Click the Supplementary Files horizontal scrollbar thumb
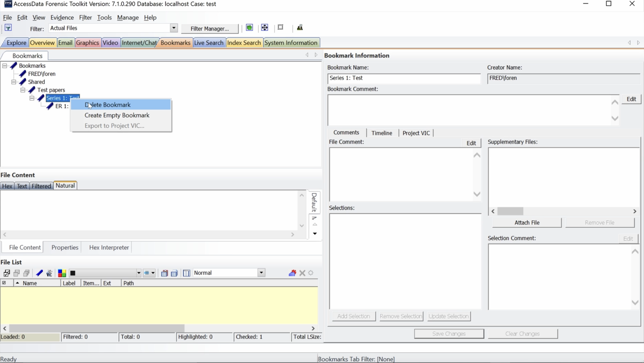Image resolution: width=644 pixels, height=363 pixels. [x=510, y=211]
